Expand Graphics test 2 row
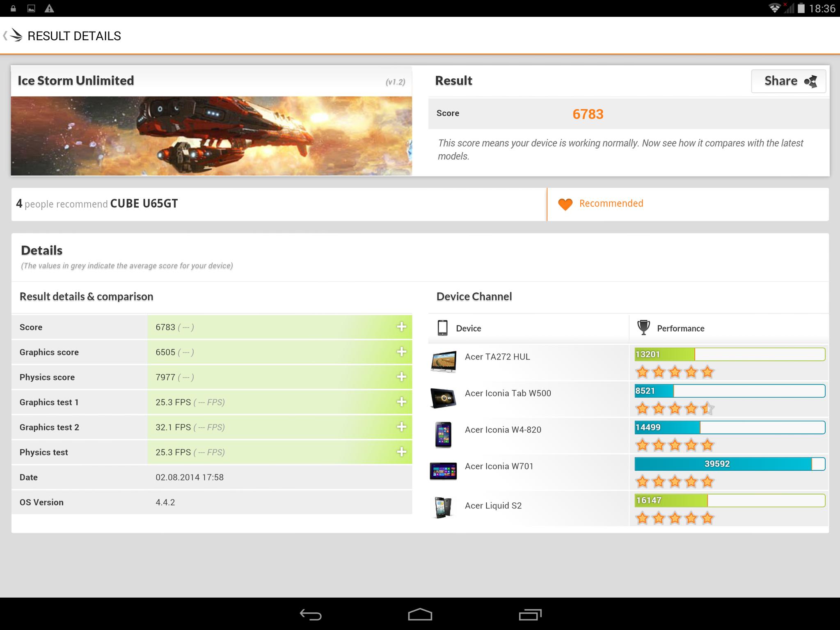 tap(401, 427)
